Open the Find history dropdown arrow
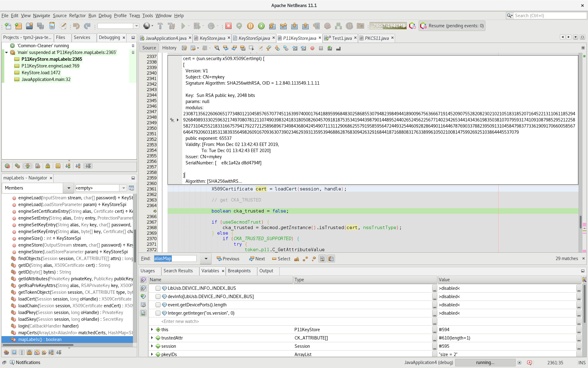Screen dimensions: 588x368 (x=205, y=259)
